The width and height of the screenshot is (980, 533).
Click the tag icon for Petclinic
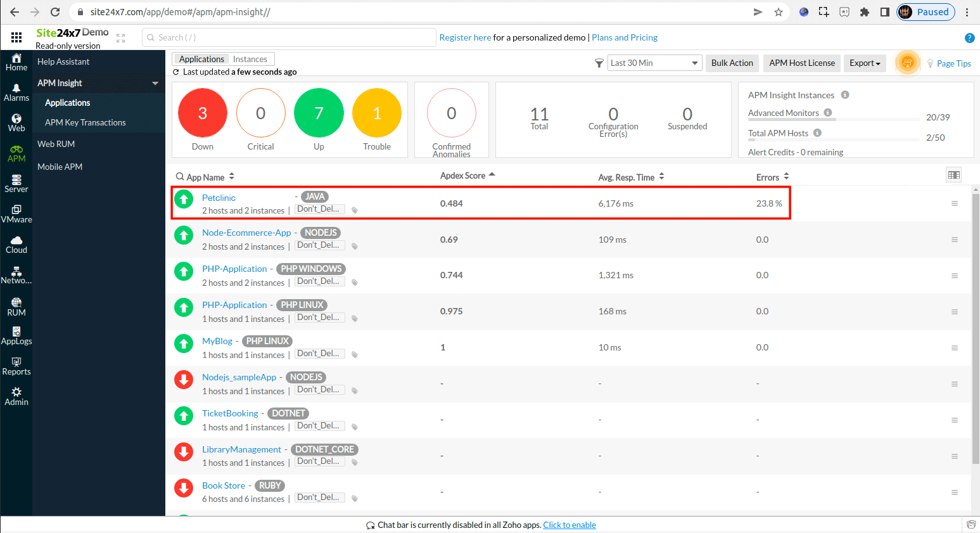click(355, 210)
